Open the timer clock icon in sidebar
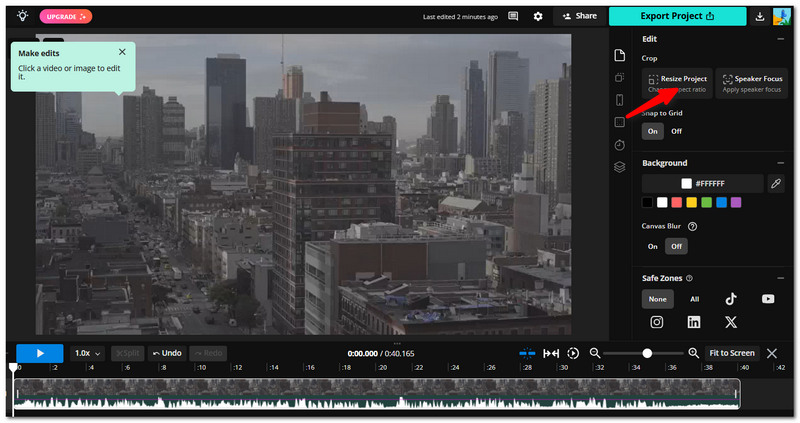The image size is (800, 423). [619, 145]
